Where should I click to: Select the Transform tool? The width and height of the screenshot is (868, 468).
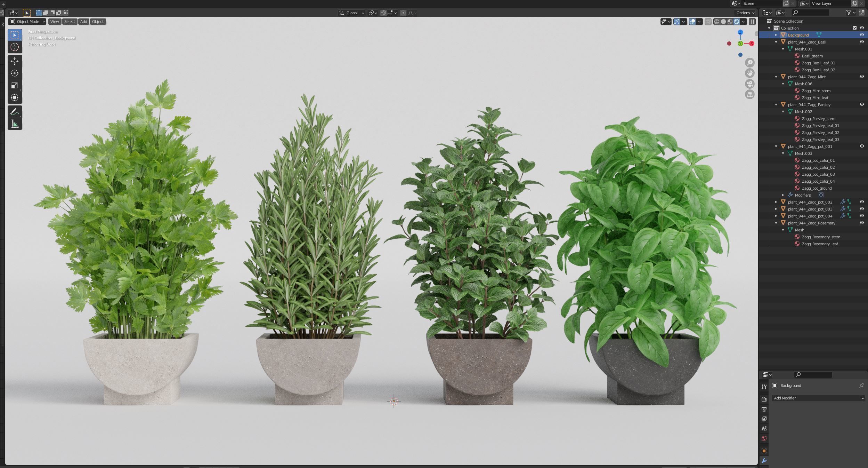pyautogui.click(x=15, y=97)
